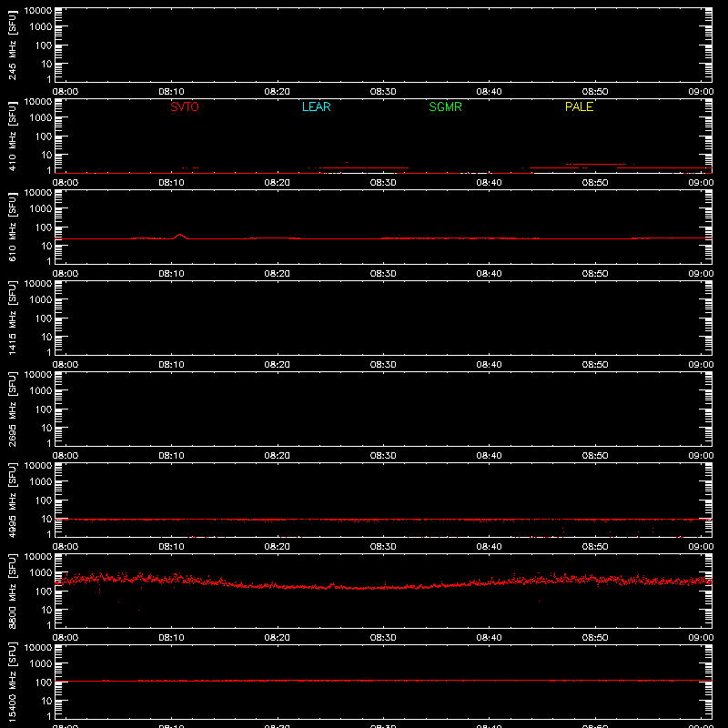Click the 610 MHz burst peak near 08:10

coord(179,235)
